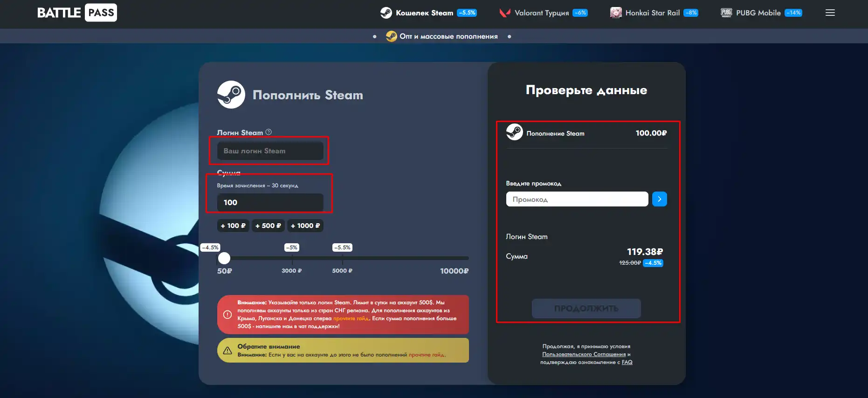Add 100 ₽ to the amount

tap(233, 226)
